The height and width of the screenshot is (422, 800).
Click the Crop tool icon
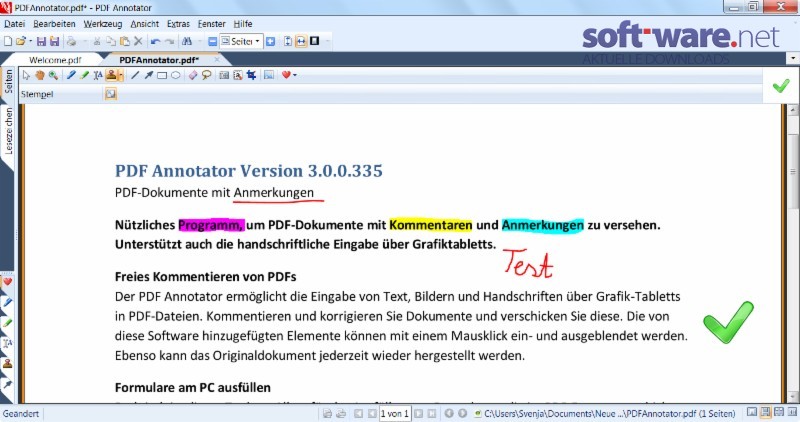click(x=251, y=76)
